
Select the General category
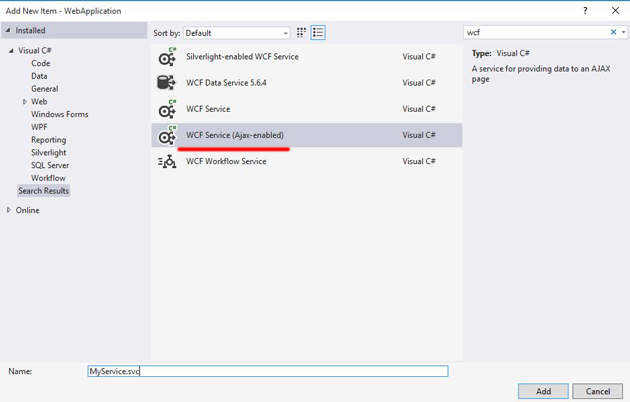point(45,89)
